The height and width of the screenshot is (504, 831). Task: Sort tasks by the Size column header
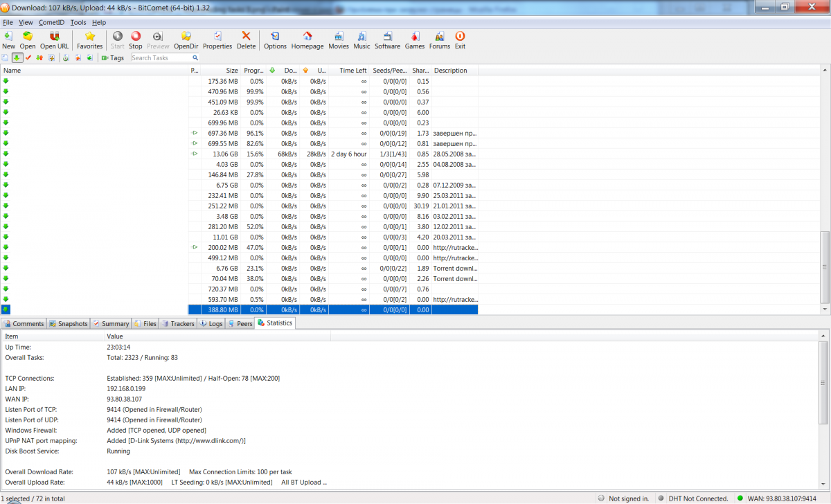220,71
